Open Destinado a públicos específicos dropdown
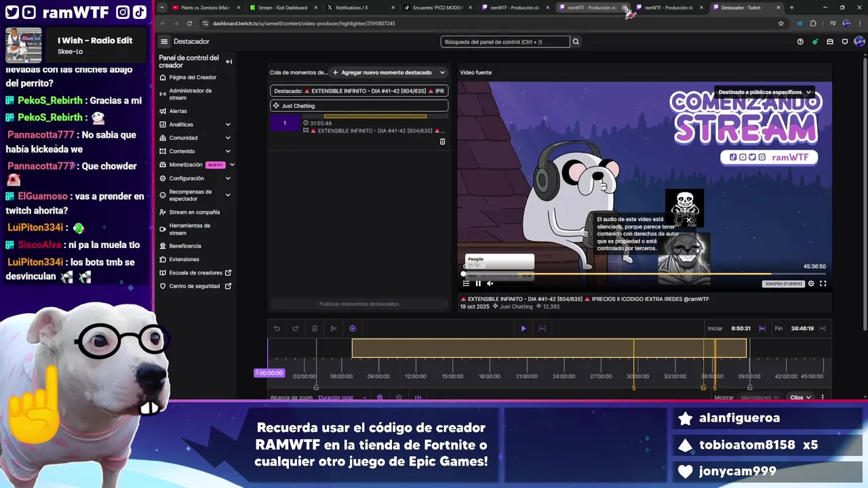The image size is (868, 488). click(764, 92)
